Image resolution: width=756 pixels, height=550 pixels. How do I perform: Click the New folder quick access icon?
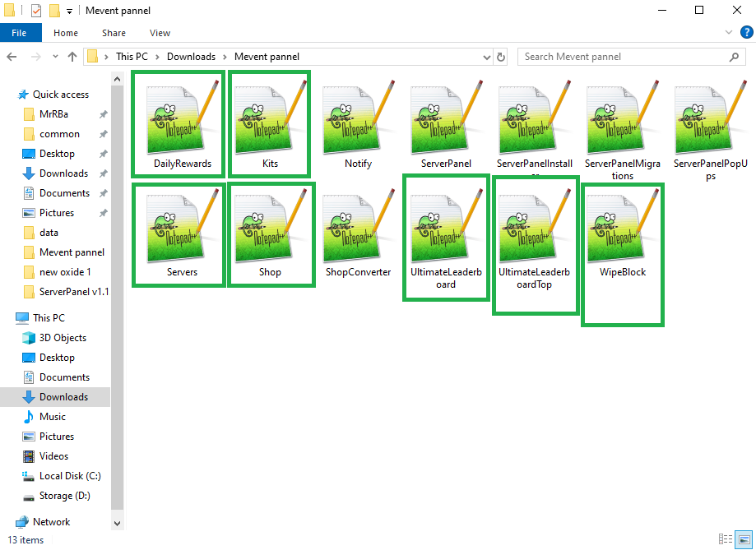[54, 10]
